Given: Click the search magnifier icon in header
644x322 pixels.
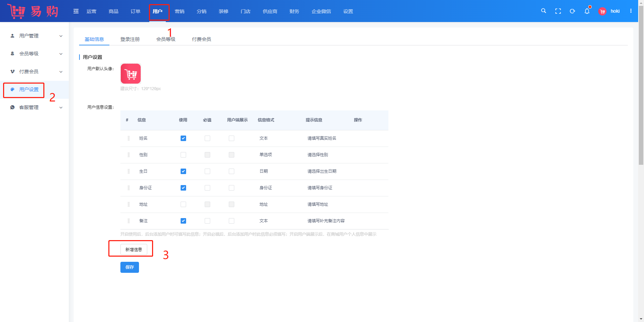Looking at the screenshot, I should (x=544, y=11).
